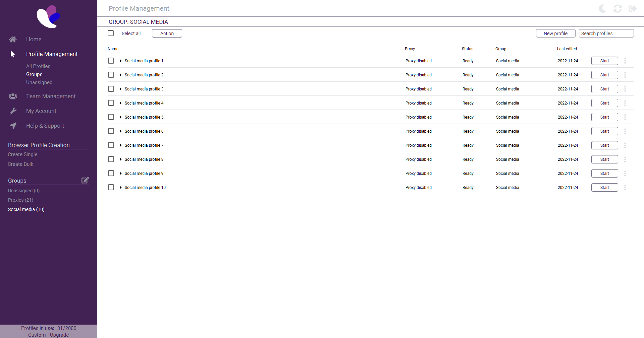Image resolution: width=644 pixels, height=338 pixels.
Task: Click the Search profiles input field
Action: [x=606, y=33]
